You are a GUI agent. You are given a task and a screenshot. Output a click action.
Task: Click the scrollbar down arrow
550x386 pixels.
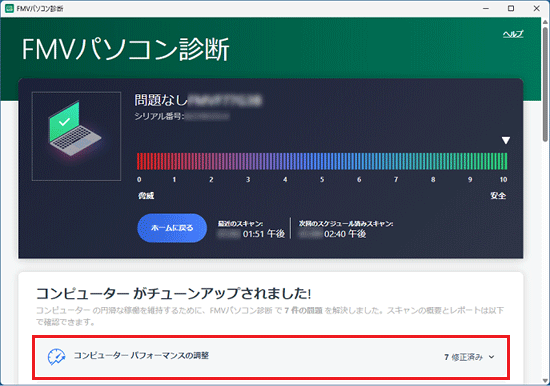[545, 380]
